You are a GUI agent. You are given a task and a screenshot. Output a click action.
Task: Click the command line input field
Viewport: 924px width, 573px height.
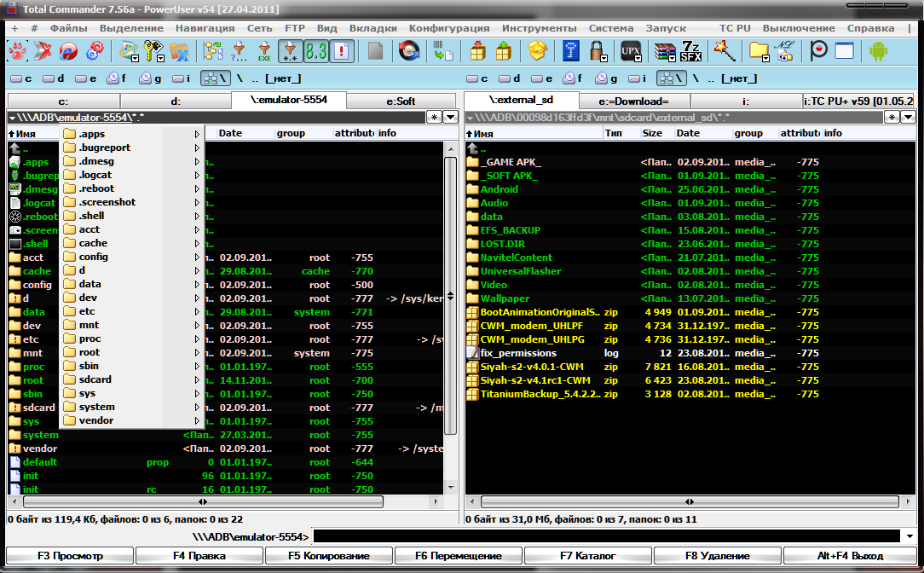click(x=605, y=536)
